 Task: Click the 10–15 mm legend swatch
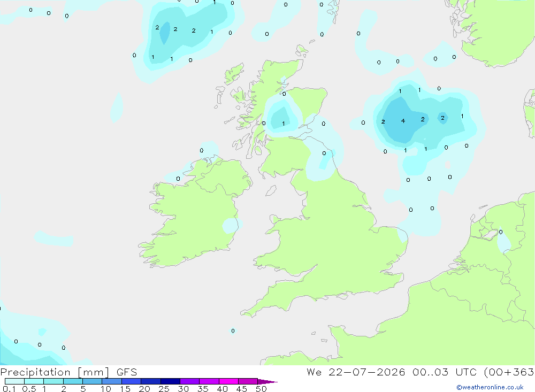point(112,381)
